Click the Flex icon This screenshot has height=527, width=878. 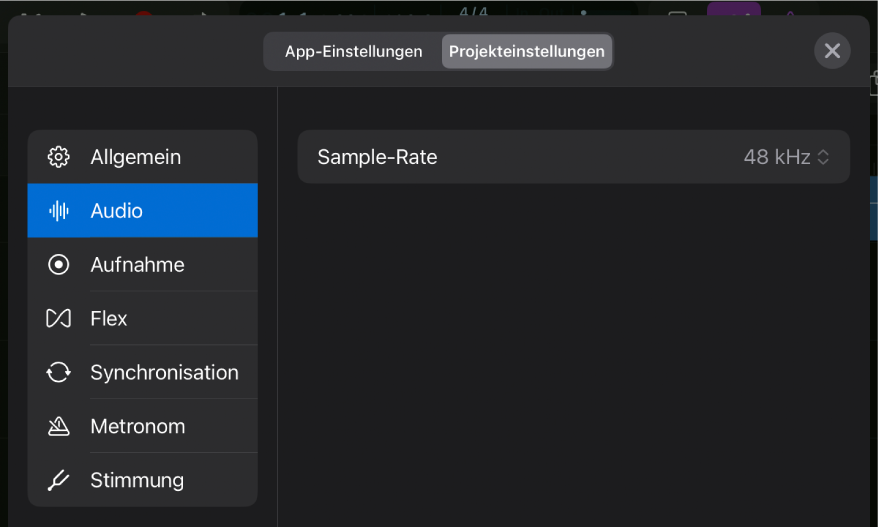point(58,319)
